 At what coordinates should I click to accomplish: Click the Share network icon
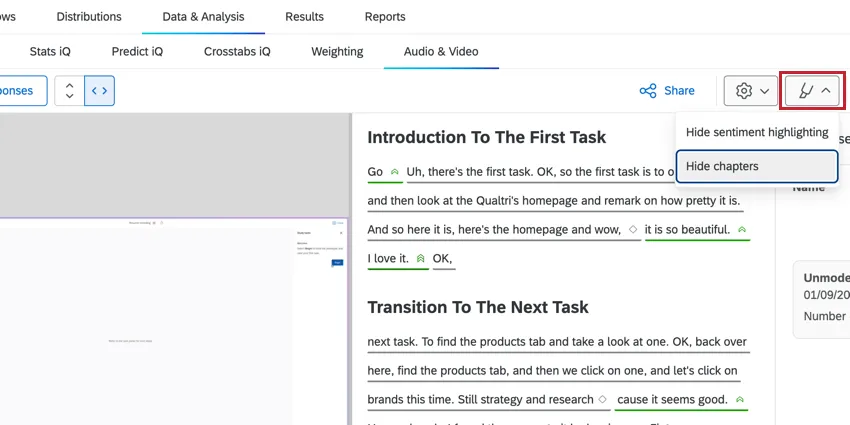click(648, 91)
